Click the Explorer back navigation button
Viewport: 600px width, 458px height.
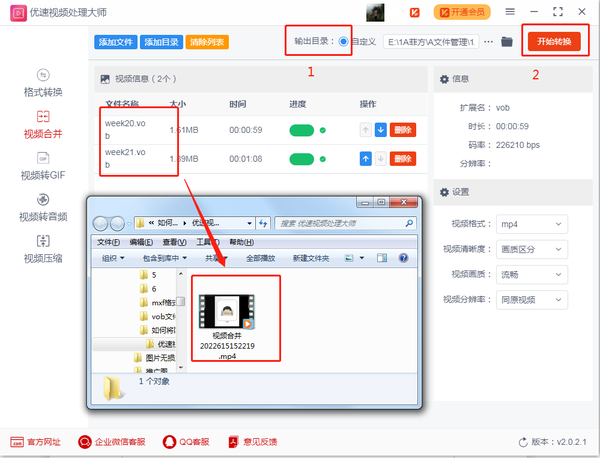pyautogui.click(x=101, y=223)
